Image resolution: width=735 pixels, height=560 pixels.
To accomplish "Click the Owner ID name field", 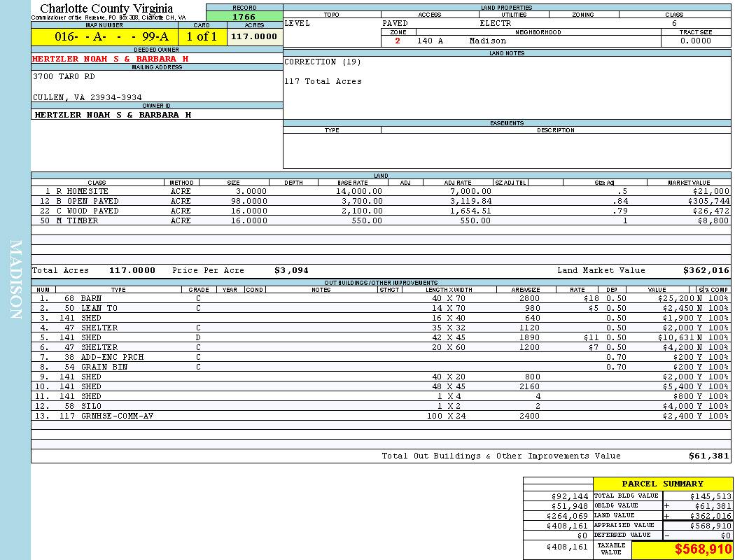I will (113, 114).
